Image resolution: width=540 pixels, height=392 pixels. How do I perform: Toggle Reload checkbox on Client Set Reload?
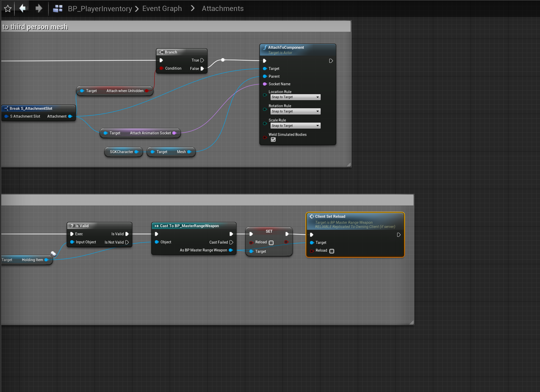click(x=332, y=251)
